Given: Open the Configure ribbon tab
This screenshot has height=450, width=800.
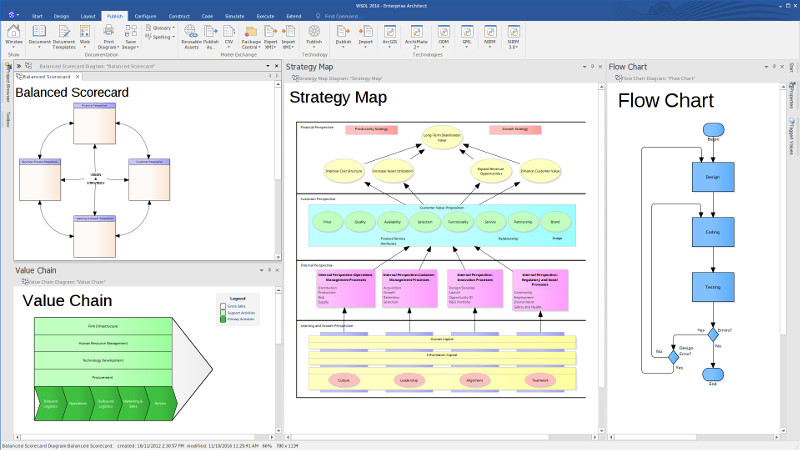Looking at the screenshot, I should coord(146,17).
